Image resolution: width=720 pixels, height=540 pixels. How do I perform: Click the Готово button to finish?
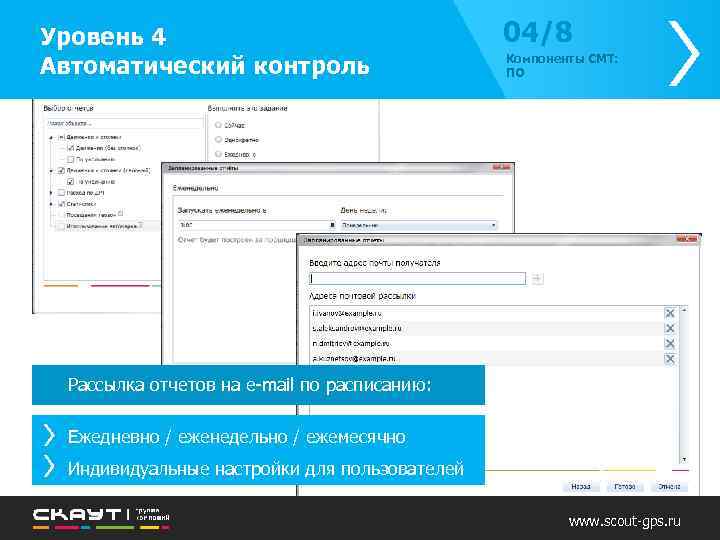pyautogui.click(x=624, y=486)
